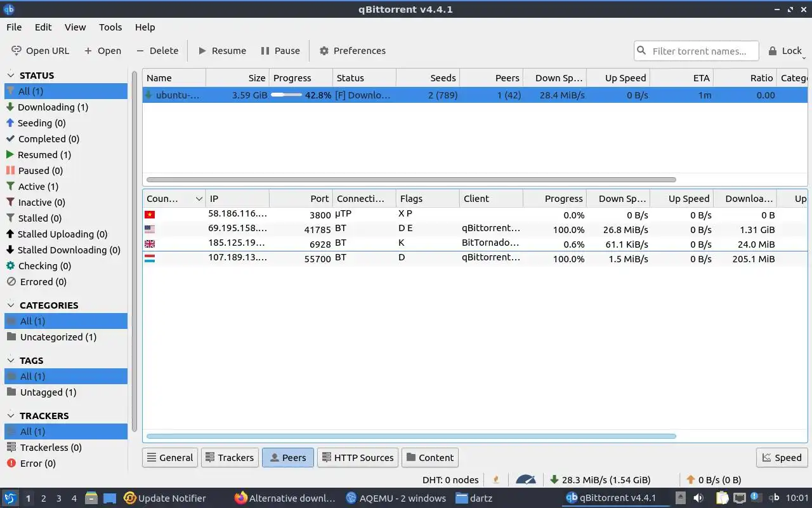Lock the qBittorrent UI
The image size is (812, 508).
tap(785, 51)
